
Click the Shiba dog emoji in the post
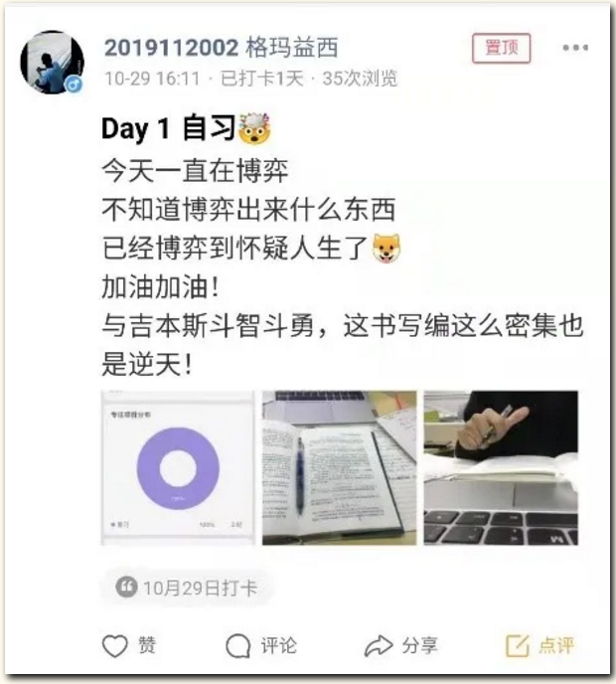386,249
